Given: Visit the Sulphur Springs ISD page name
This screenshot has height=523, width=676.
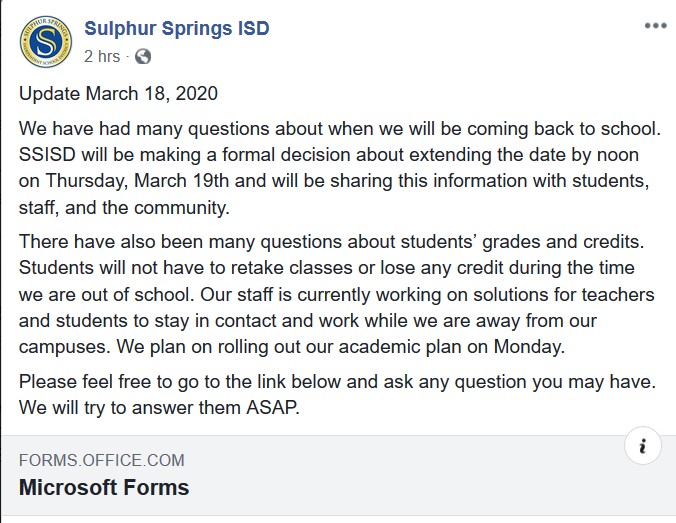Looking at the screenshot, I should pos(177,28).
